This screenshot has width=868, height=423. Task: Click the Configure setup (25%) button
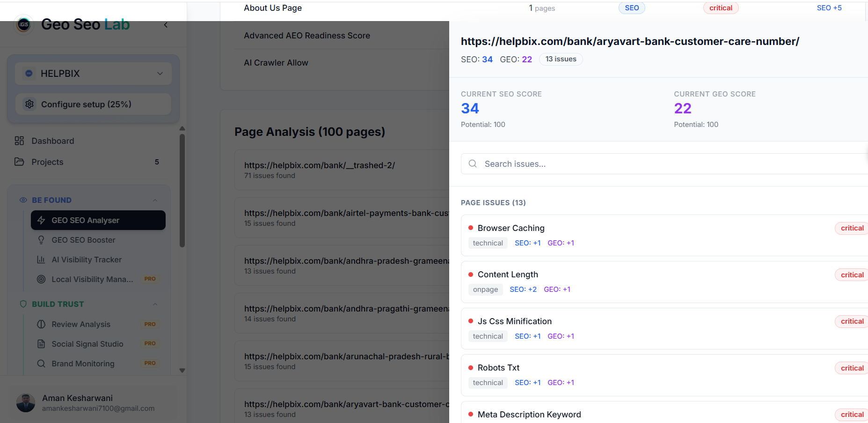point(94,104)
